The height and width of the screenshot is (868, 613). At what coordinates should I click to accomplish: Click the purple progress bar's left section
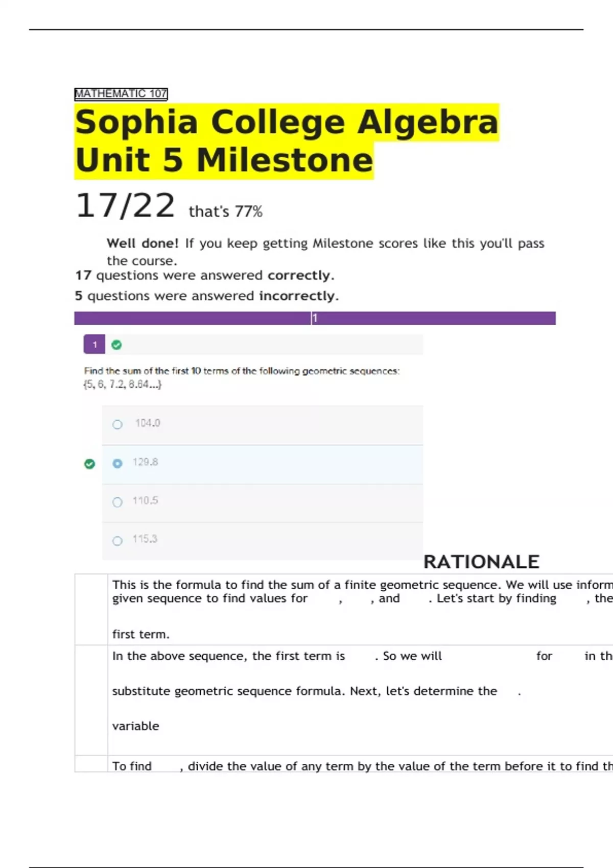click(192, 318)
